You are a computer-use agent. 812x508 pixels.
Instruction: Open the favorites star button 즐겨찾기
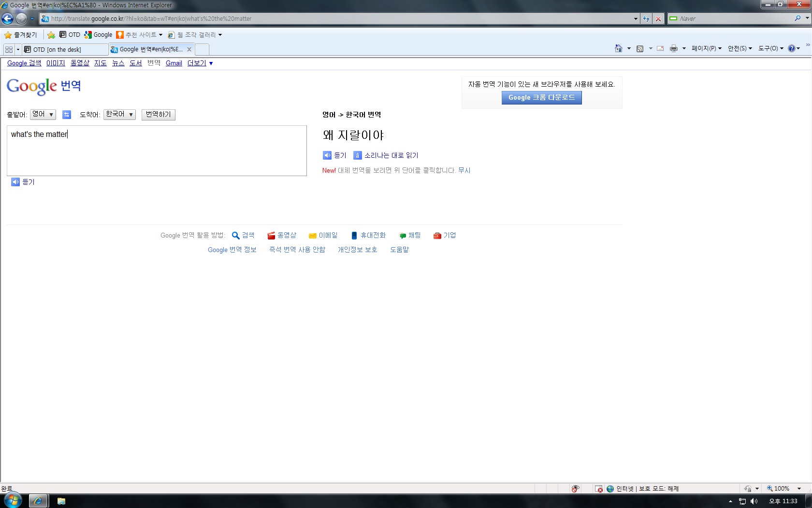[x=21, y=35]
